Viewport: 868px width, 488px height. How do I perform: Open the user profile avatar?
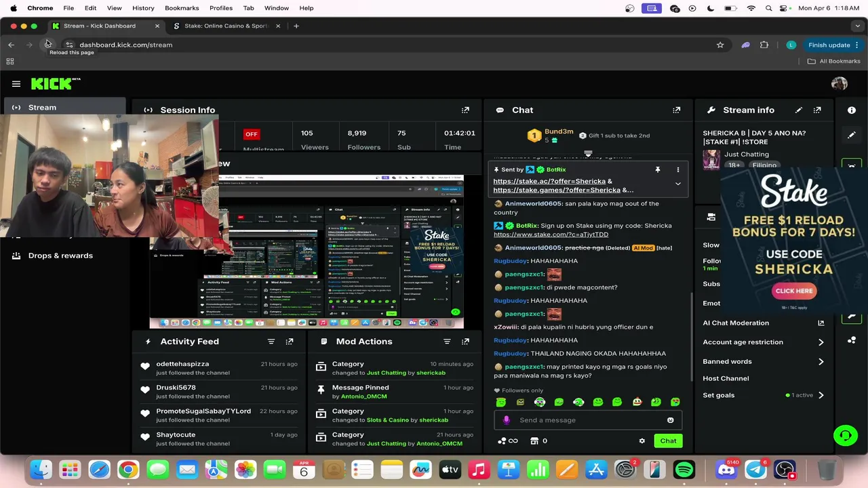[840, 83]
